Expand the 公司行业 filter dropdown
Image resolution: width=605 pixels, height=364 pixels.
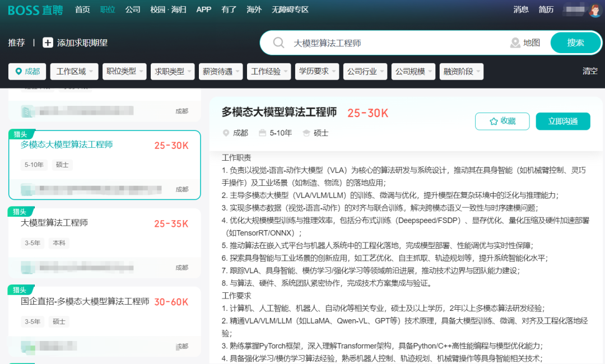(365, 71)
